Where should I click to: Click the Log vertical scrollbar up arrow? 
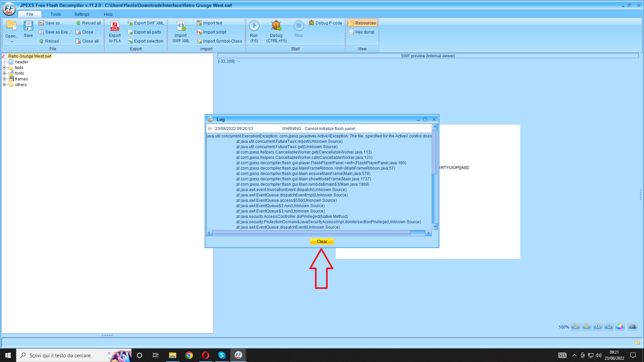pos(435,127)
